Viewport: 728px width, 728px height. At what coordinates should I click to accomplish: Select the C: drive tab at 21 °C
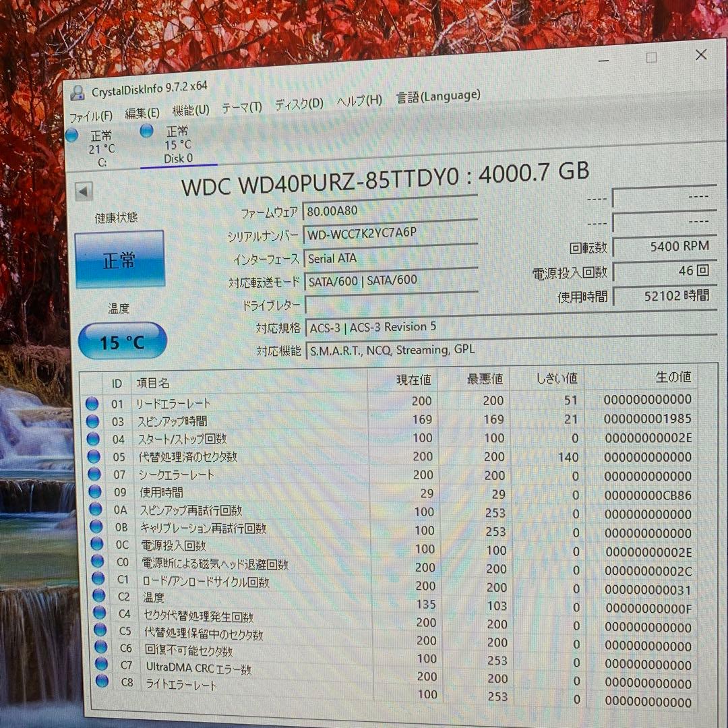pyautogui.click(x=102, y=148)
